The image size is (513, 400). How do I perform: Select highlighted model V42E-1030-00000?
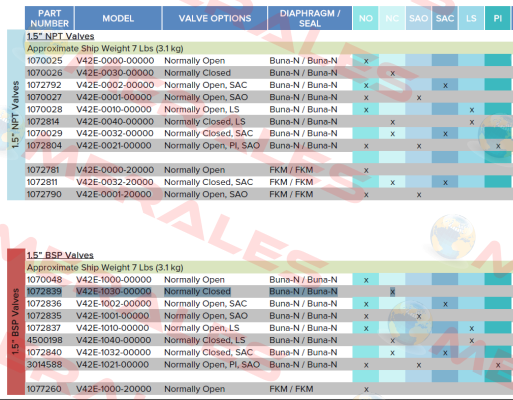click(114, 291)
